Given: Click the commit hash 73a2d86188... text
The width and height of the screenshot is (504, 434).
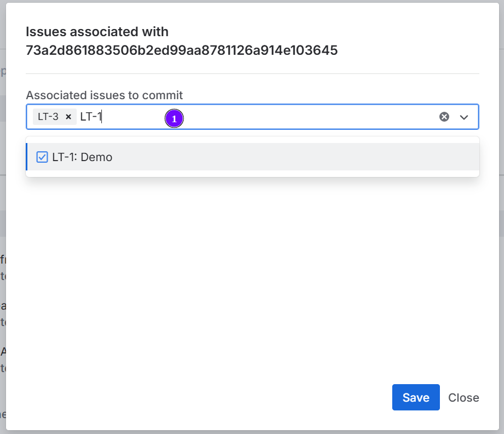Looking at the screenshot, I should pyautogui.click(x=181, y=51).
